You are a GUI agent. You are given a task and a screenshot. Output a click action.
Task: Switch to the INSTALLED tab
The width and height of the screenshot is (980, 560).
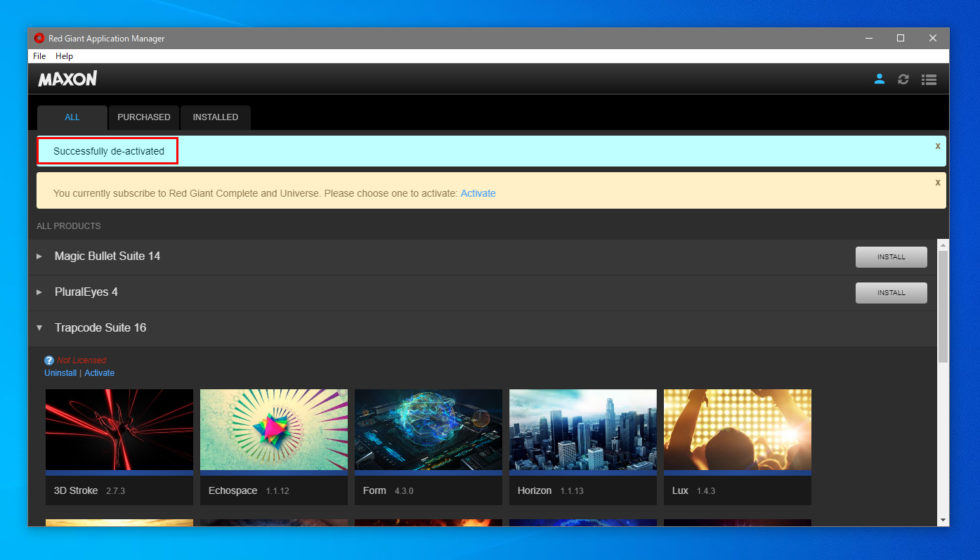[x=215, y=118]
